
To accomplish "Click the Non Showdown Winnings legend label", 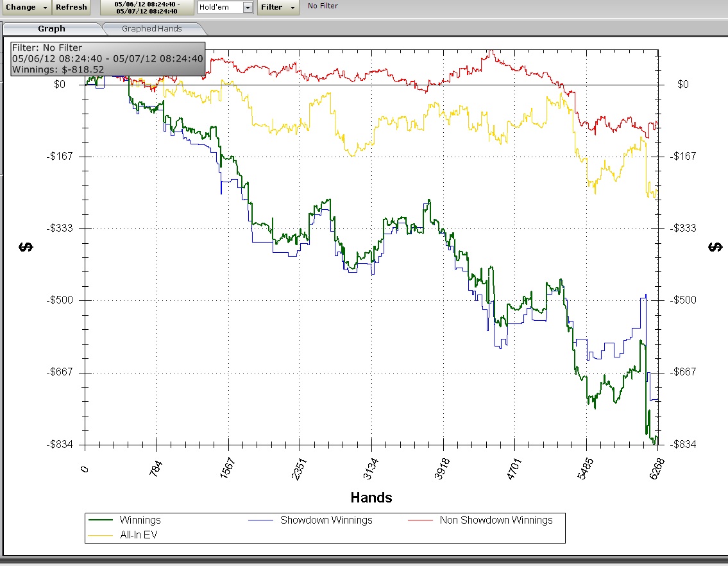I will click(496, 520).
